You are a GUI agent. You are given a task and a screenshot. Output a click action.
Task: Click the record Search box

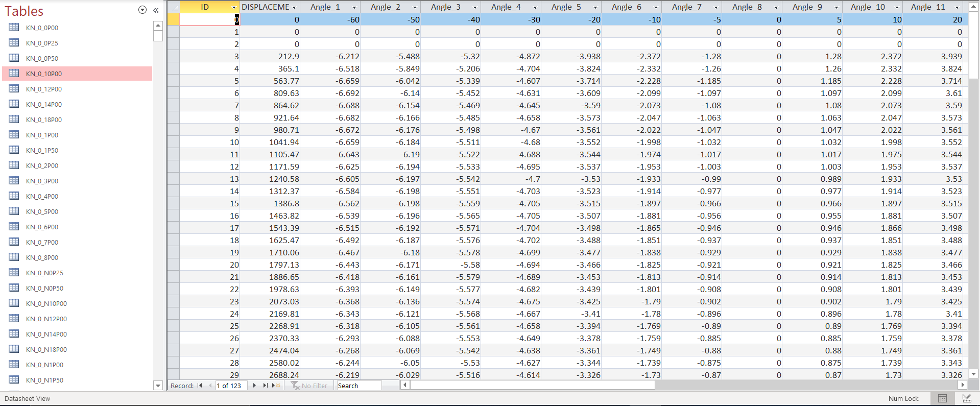[359, 386]
